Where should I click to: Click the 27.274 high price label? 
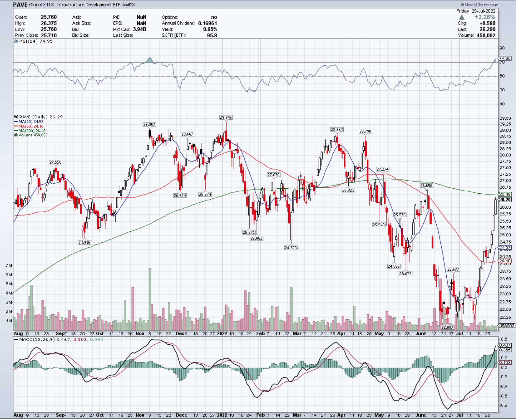(383, 169)
